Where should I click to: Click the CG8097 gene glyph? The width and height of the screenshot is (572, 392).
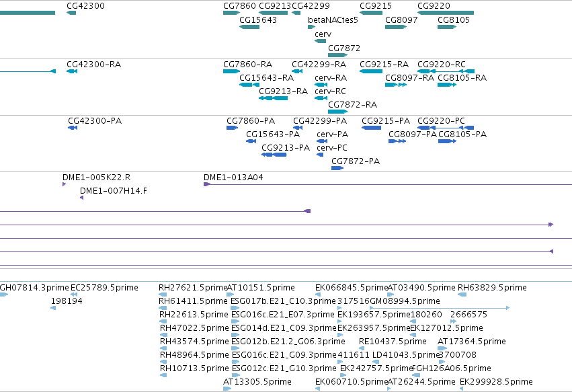click(x=396, y=27)
